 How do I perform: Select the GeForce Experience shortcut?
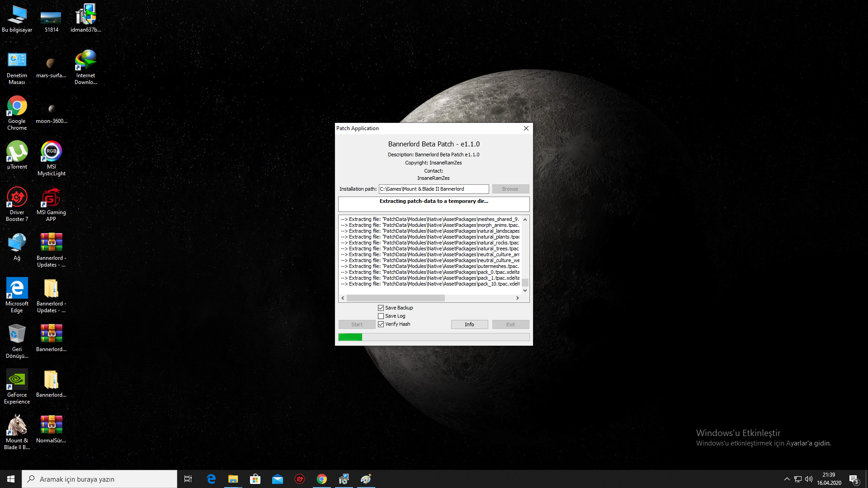(17, 387)
